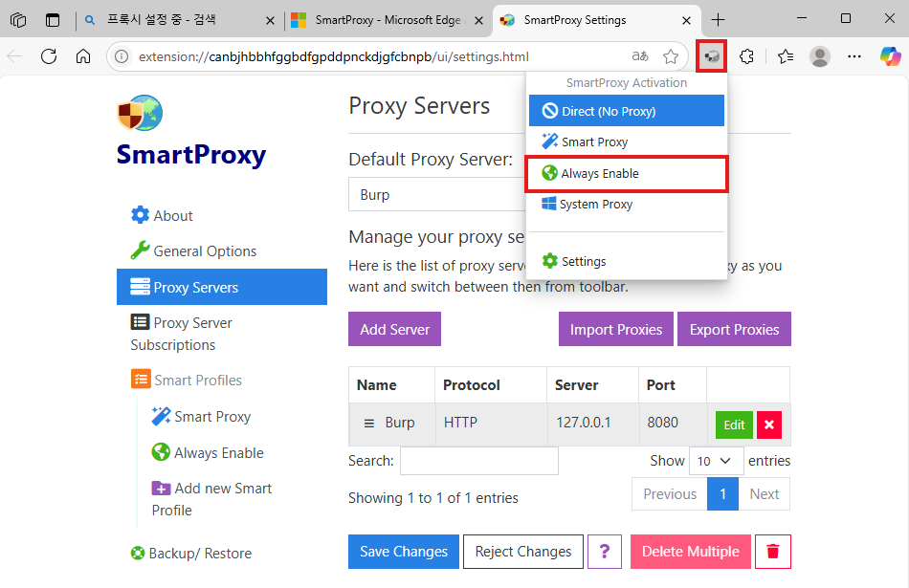Click the 127.0.0.1 server cell

point(593,424)
